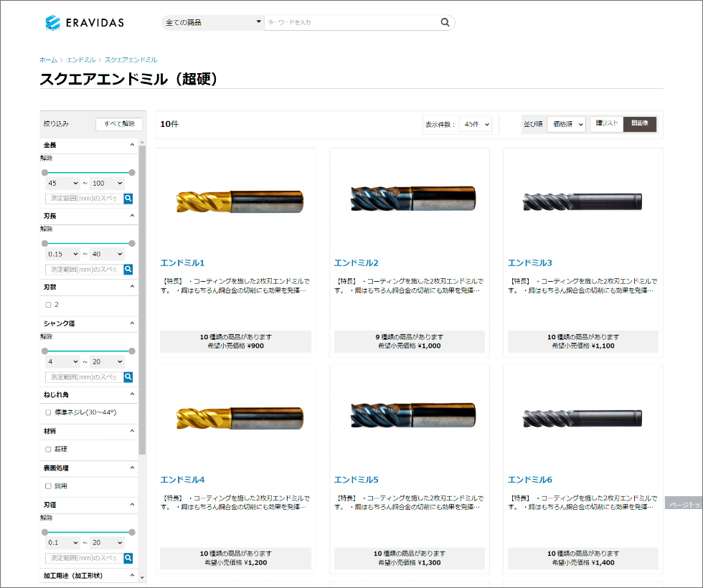The width and height of the screenshot is (703, 588).
Task: Open the エンドミル4 product link
Action: click(182, 480)
